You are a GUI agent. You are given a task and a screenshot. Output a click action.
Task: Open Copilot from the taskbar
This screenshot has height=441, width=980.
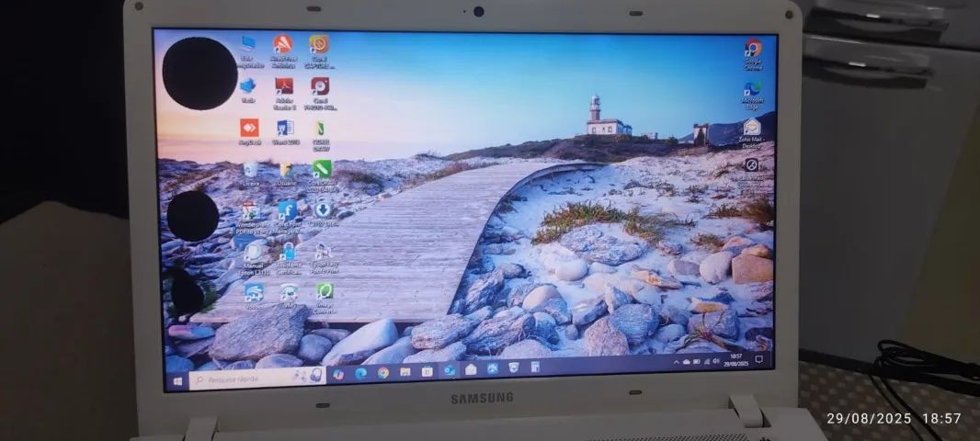click(x=338, y=374)
